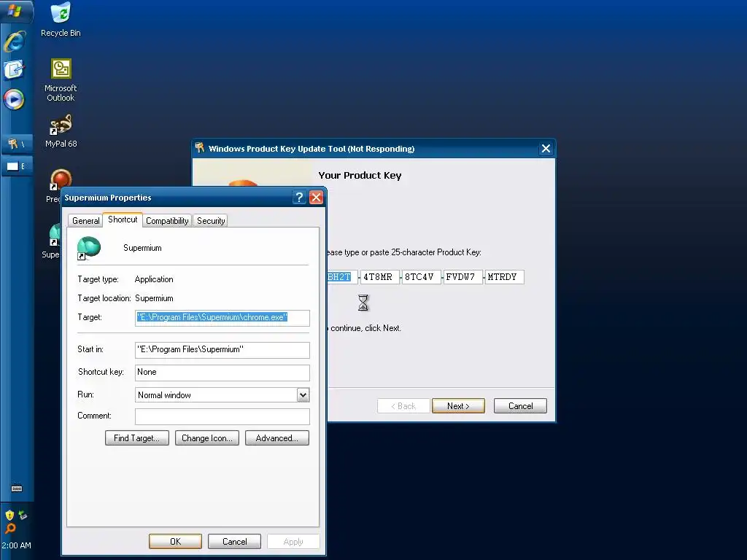This screenshot has width=747, height=560.
Task: Click the product key field MTRDY
Action: pos(505,277)
